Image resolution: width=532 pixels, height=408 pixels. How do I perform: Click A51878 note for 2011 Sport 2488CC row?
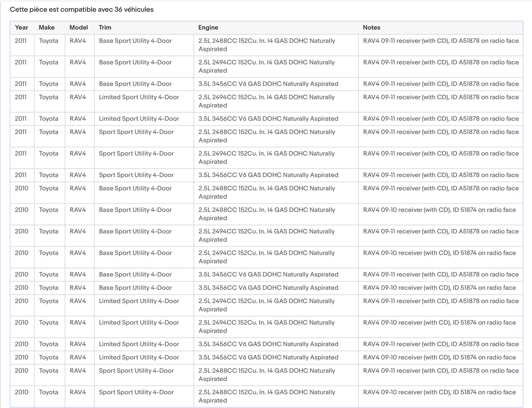click(441, 132)
